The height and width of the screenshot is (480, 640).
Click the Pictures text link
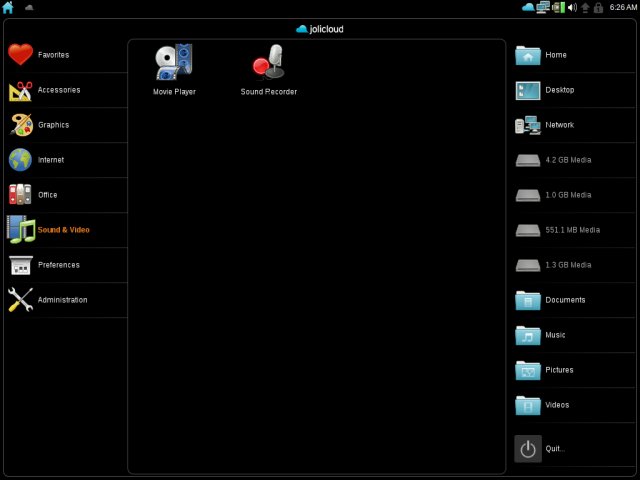(559, 370)
